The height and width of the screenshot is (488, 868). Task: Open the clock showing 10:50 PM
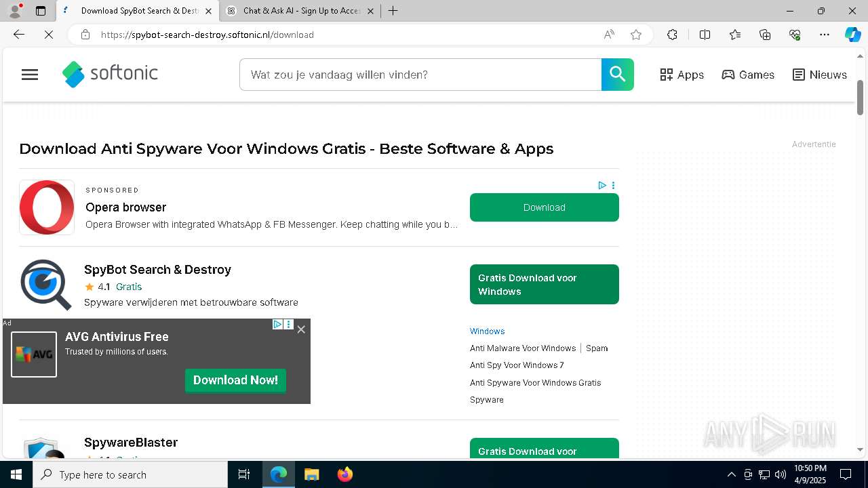pyautogui.click(x=810, y=474)
